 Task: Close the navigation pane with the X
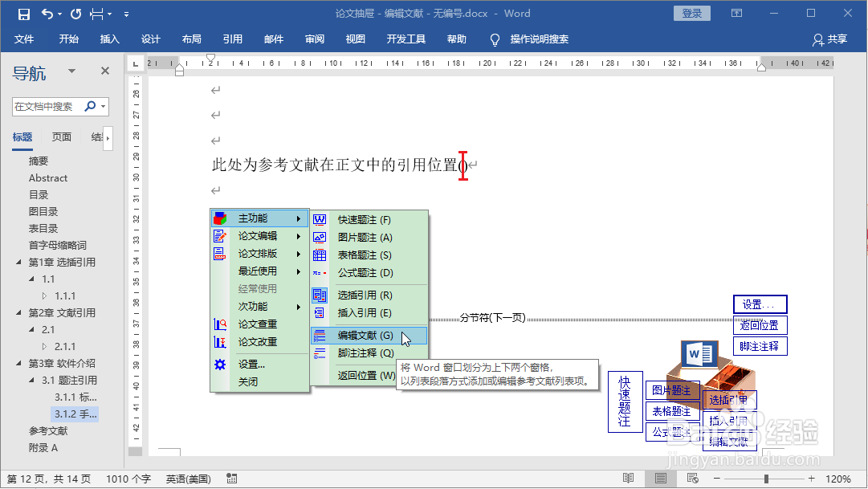click(x=105, y=71)
